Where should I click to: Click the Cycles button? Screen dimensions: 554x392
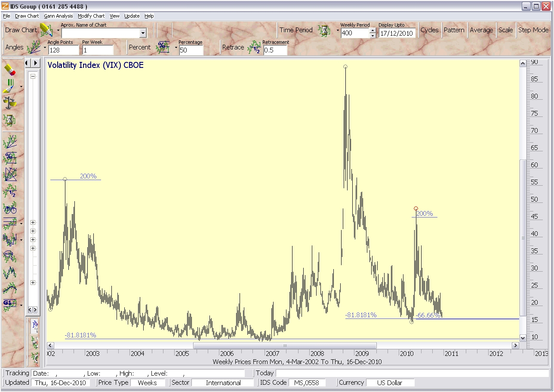click(x=429, y=30)
